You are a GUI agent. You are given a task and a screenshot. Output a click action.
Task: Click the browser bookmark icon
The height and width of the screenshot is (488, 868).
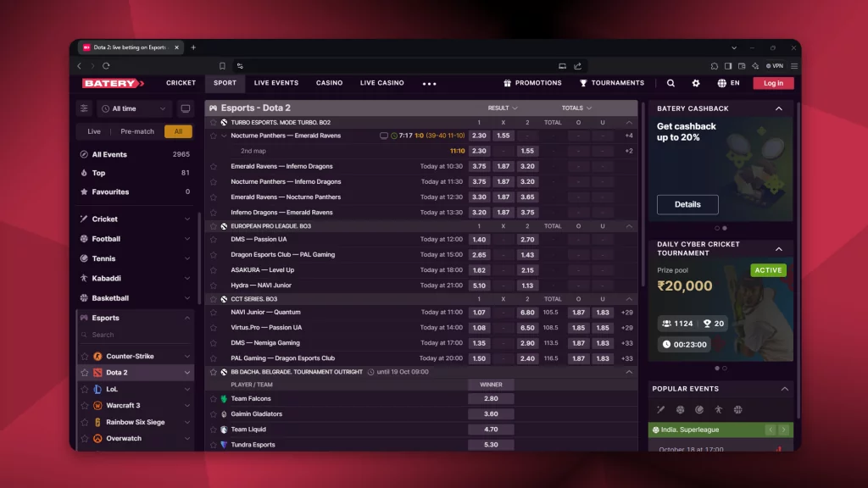[x=222, y=66]
